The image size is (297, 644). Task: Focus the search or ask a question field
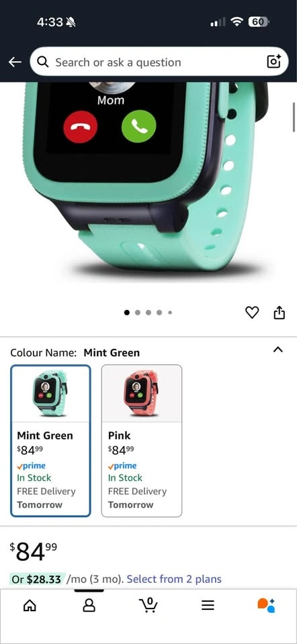(x=159, y=62)
